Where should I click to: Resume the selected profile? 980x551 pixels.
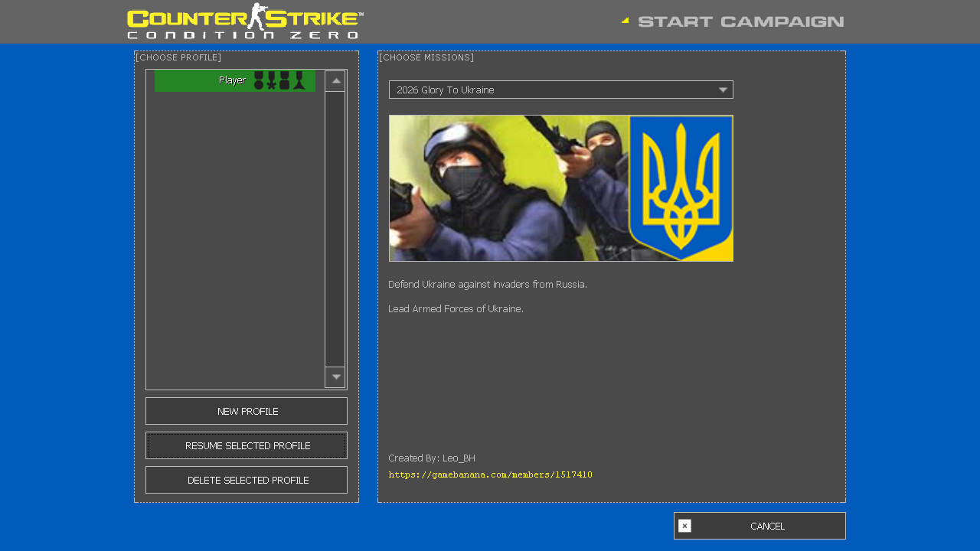pos(247,445)
